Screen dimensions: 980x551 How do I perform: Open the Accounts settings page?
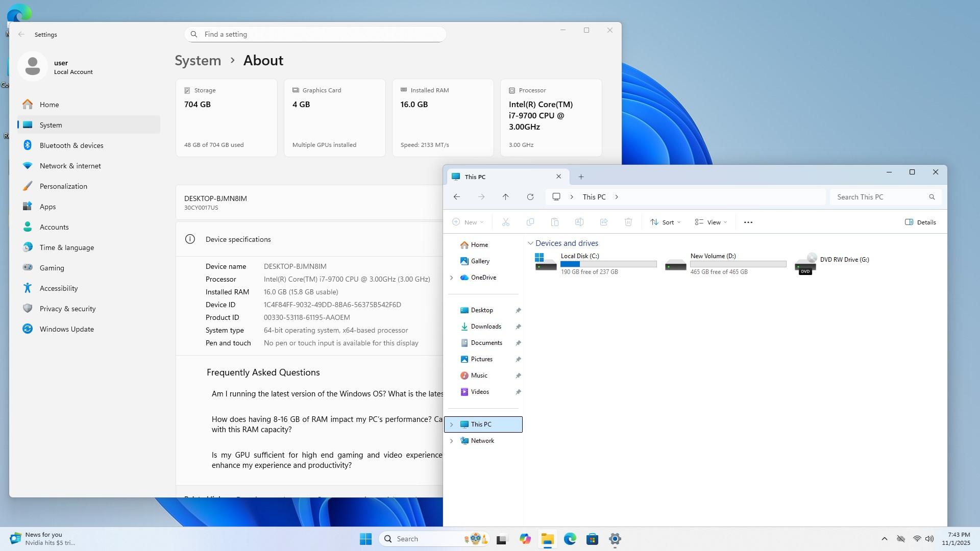(x=89, y=227)
